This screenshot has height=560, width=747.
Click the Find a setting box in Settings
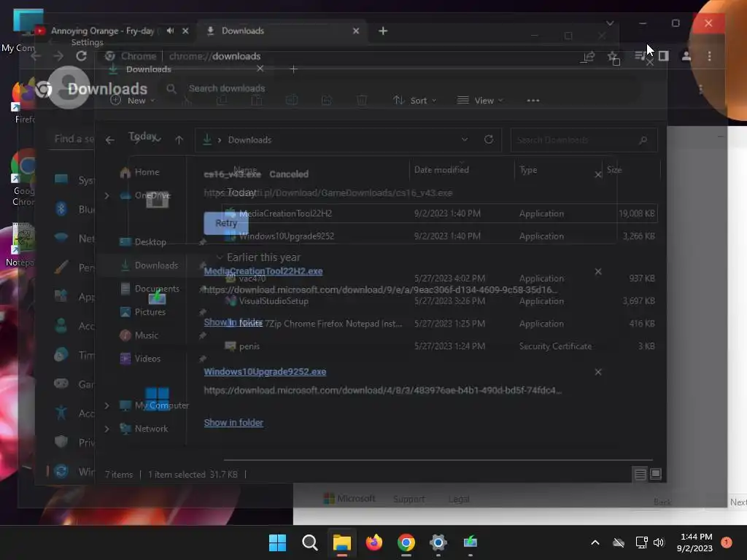(71, 139)
